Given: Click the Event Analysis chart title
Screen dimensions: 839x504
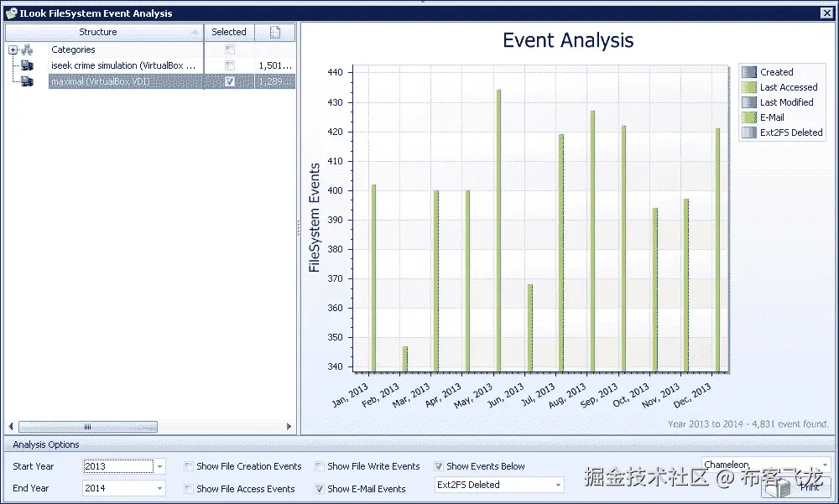Looking at the screenshot, I should click(568, 40).
